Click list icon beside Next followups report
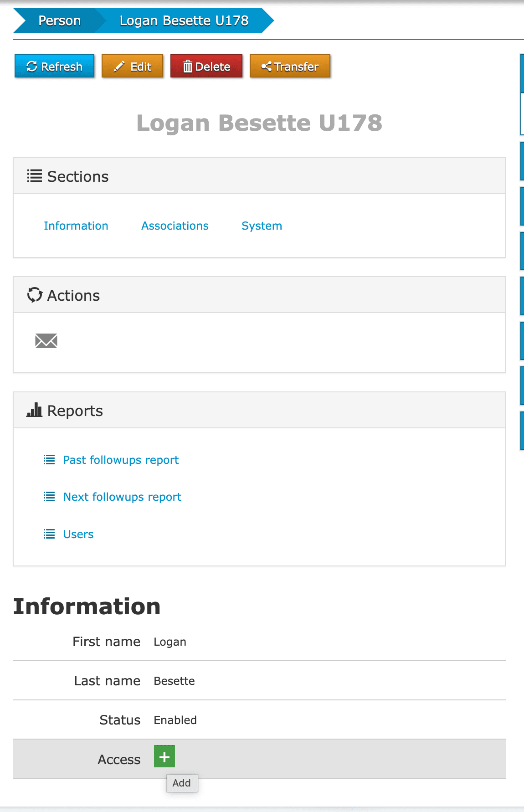Viewport: 524px width, 812px height. tap(49, 497)
